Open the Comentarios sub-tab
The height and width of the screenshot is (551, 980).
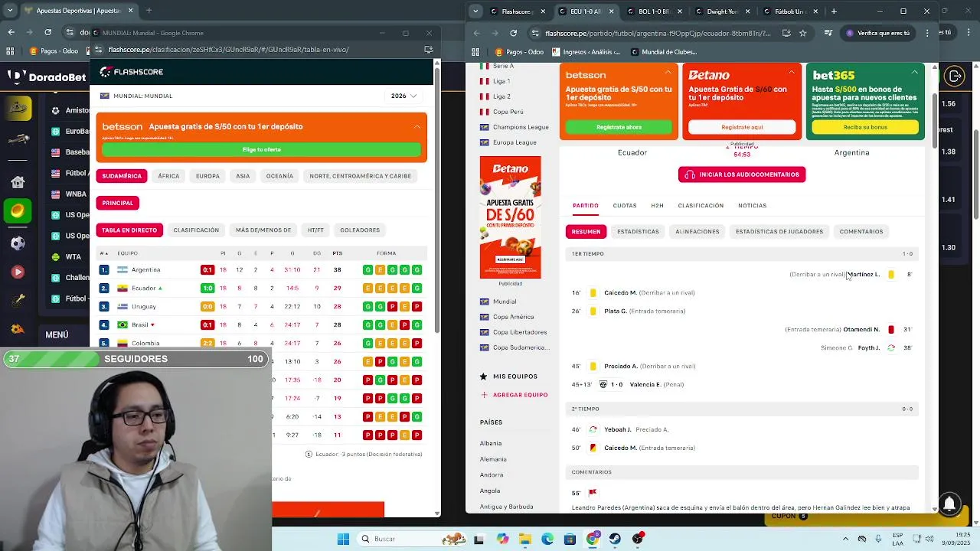pos(861,232)
